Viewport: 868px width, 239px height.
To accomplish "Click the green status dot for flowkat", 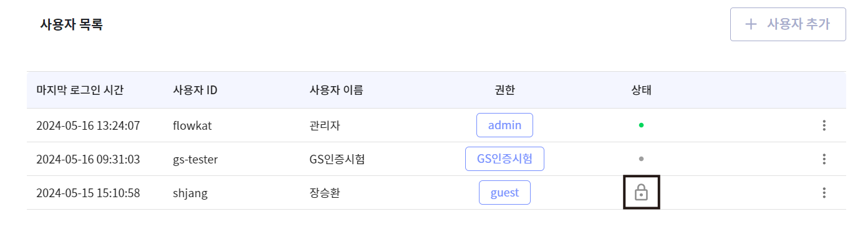I will 641,125.
